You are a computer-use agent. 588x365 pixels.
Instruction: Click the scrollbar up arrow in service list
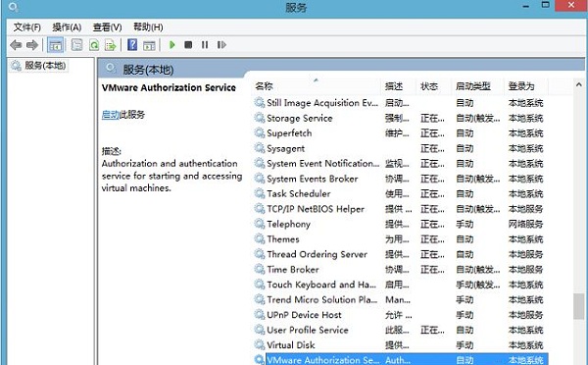coord(578,84)
